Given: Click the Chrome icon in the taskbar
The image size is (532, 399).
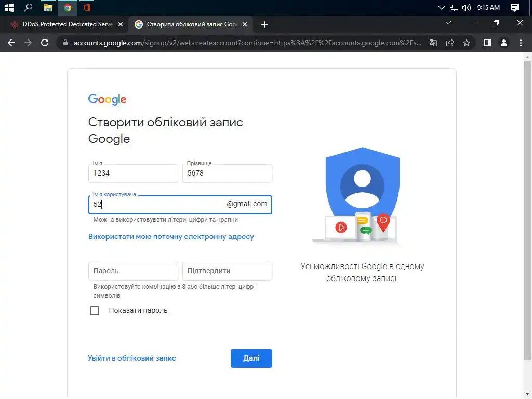Looking at the screenshot, I should 68,7.
